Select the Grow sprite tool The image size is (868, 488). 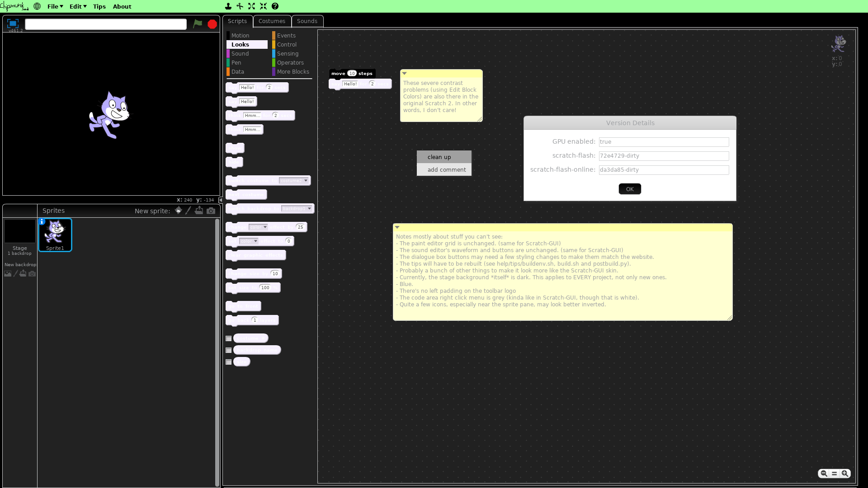(x=252, y=6)
